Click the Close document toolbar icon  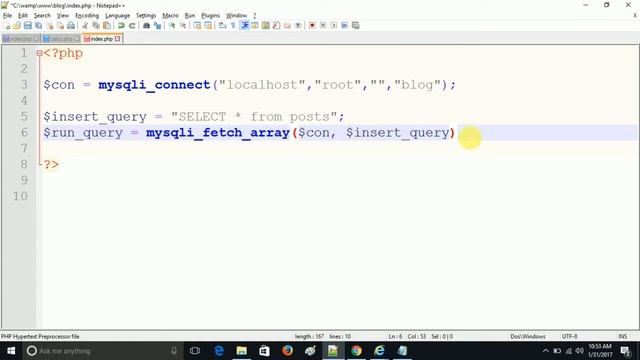[49, 26]
